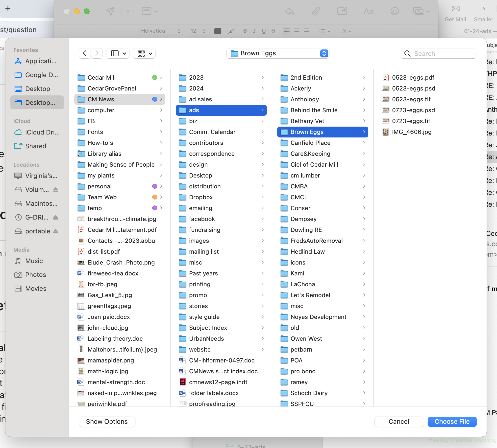This screenshot has height=448, width=497.
Task: Toggle underline text formatting
Action: click(x=264, y=31)
